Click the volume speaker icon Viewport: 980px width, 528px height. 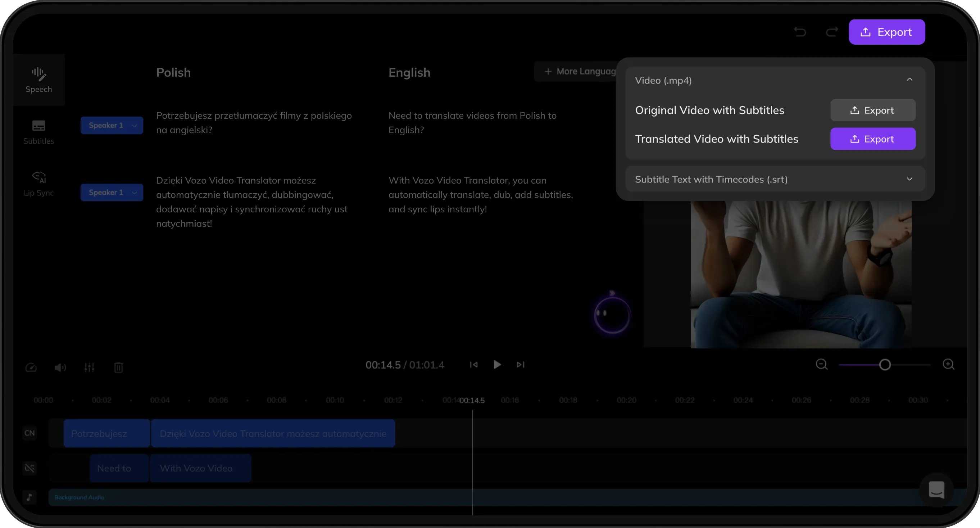pyautogui.click(x=60, y=367)
